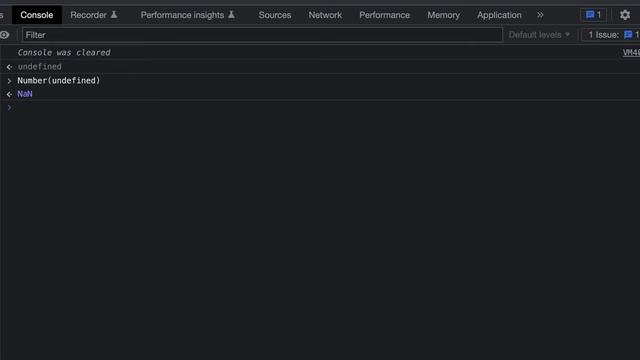Show more DevTools tabs chevron

[x=540, y=15]
